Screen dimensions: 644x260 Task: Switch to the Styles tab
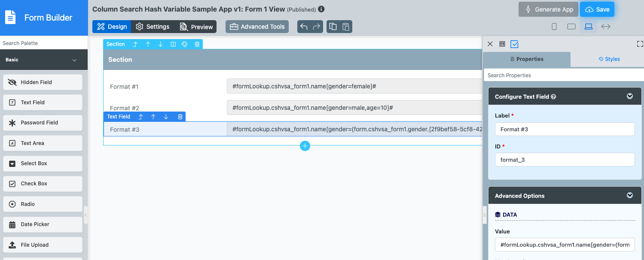[609, 59]
